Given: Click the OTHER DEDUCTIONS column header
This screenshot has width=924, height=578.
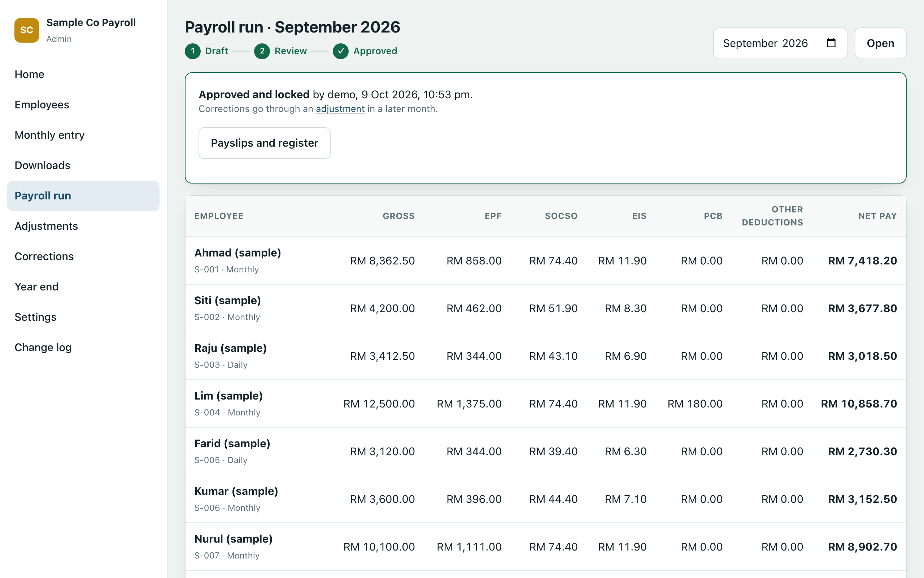Looking at the screenshot, I should (772, 216).
